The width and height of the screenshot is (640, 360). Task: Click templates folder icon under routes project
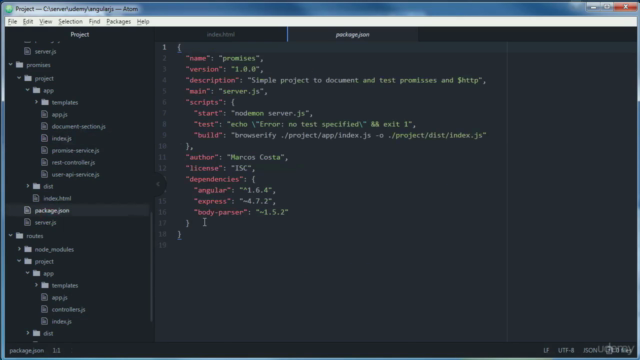[x=45, y=285]
